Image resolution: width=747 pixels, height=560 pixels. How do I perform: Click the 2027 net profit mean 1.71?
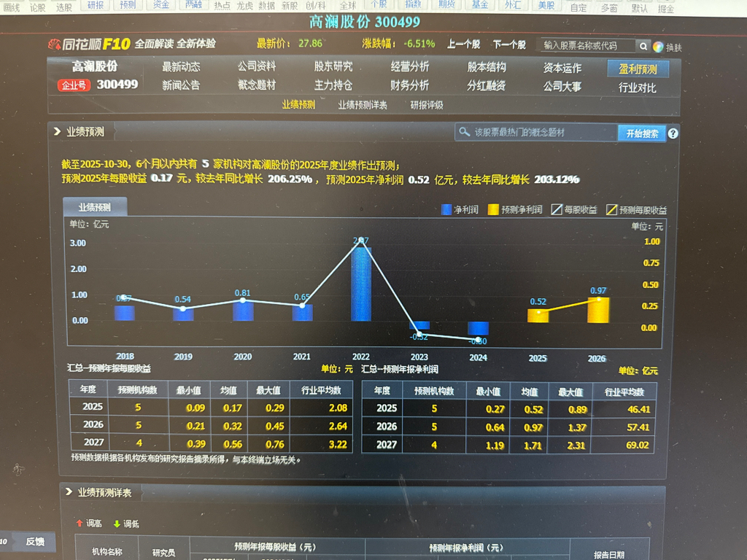533,446
